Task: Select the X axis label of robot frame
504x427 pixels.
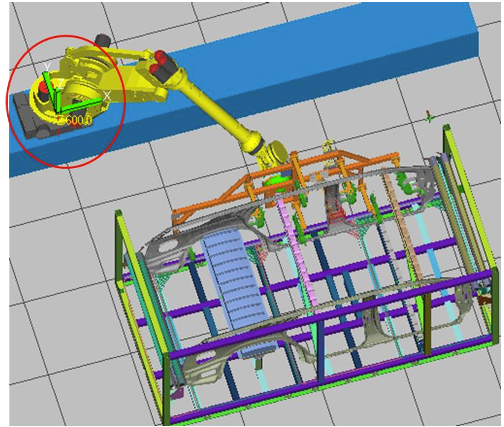Action: (107, 96)
